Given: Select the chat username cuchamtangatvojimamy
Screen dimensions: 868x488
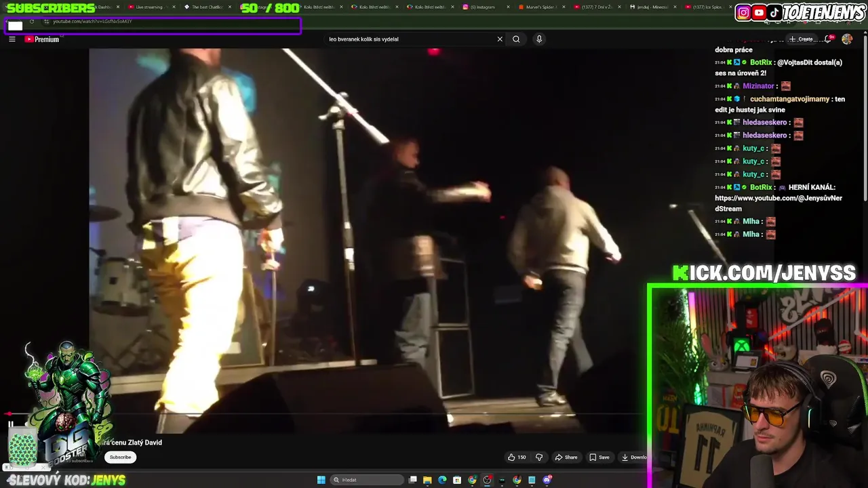Looking at the screenshot, I should tap(789, 99).
